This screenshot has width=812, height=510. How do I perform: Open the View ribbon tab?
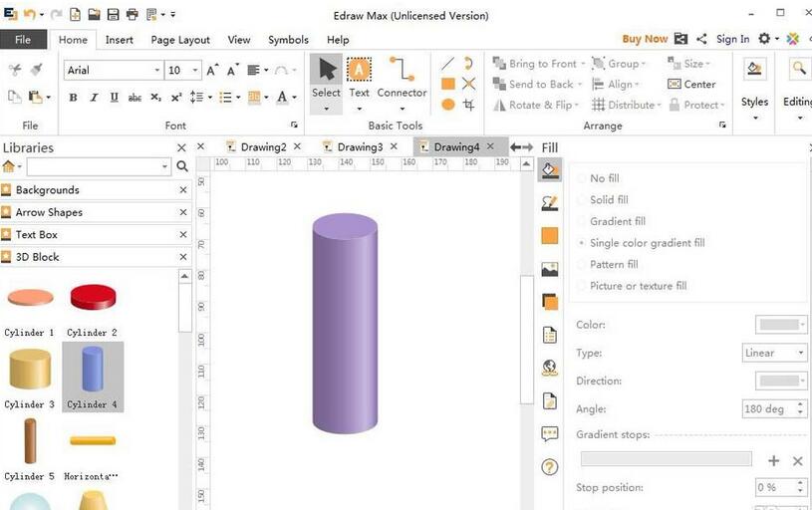239,40
